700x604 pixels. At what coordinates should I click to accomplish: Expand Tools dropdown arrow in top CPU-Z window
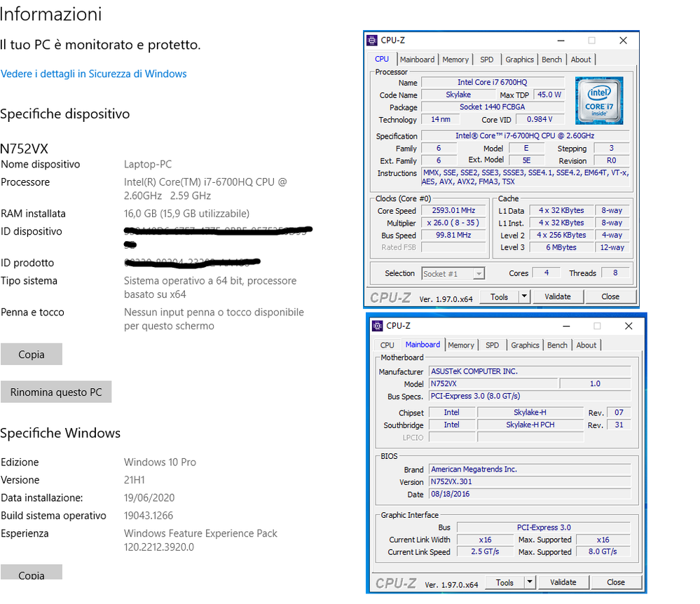[x=524, y=296]
